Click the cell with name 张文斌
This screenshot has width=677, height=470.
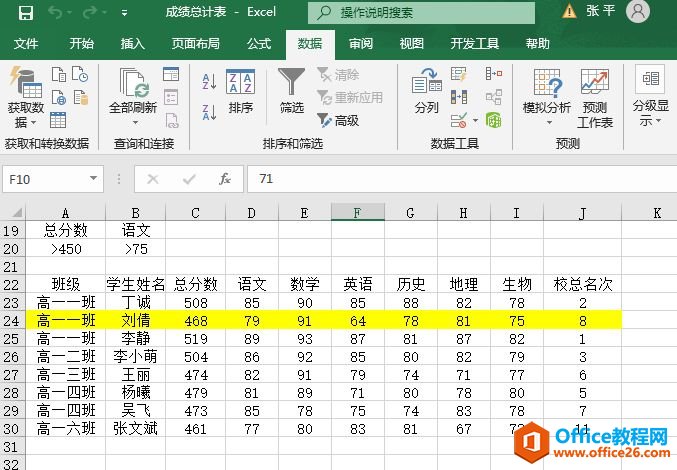pyautogui.click(x=136, y=429)
